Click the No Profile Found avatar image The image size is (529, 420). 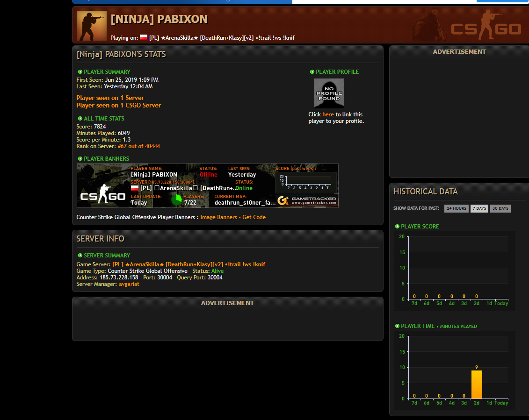coord(329,93)
